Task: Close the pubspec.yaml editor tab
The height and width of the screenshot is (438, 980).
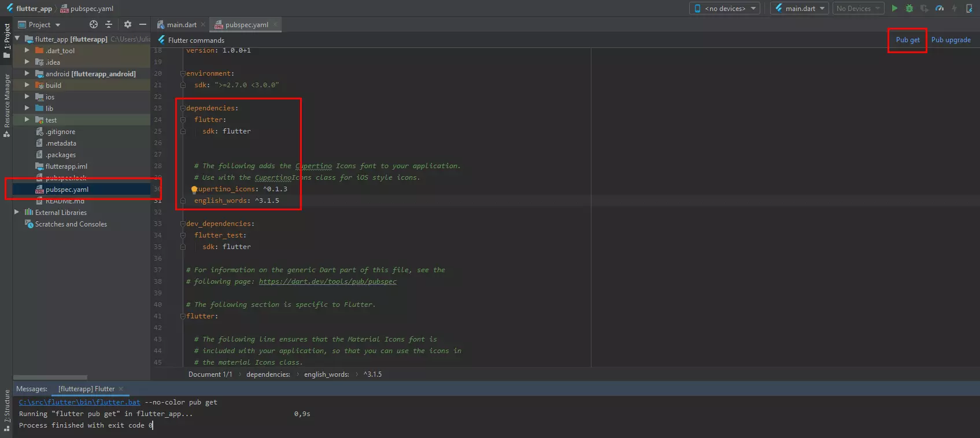Action: (x=275, y=25)
